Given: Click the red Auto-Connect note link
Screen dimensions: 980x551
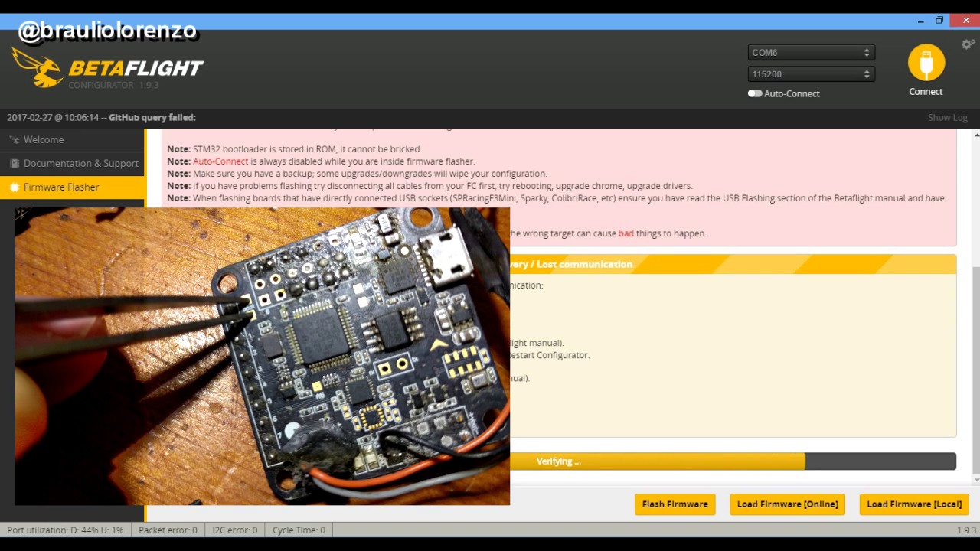Looking at the screenshot, I should pos(220,161).
